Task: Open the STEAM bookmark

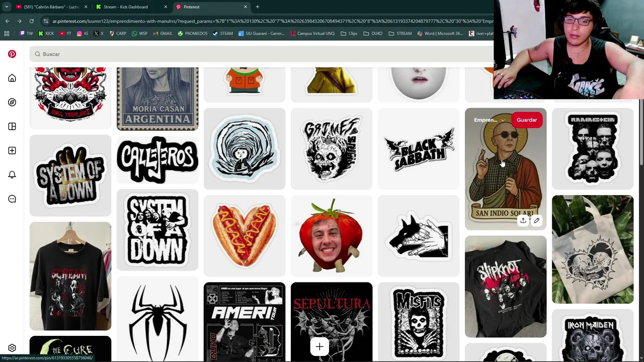Action: click(223, 34)
